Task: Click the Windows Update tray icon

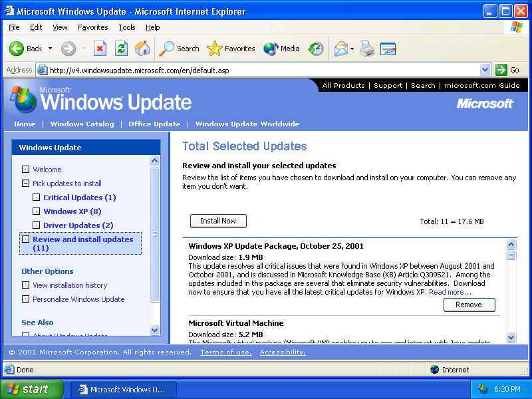Action: (x=483, y=389)
